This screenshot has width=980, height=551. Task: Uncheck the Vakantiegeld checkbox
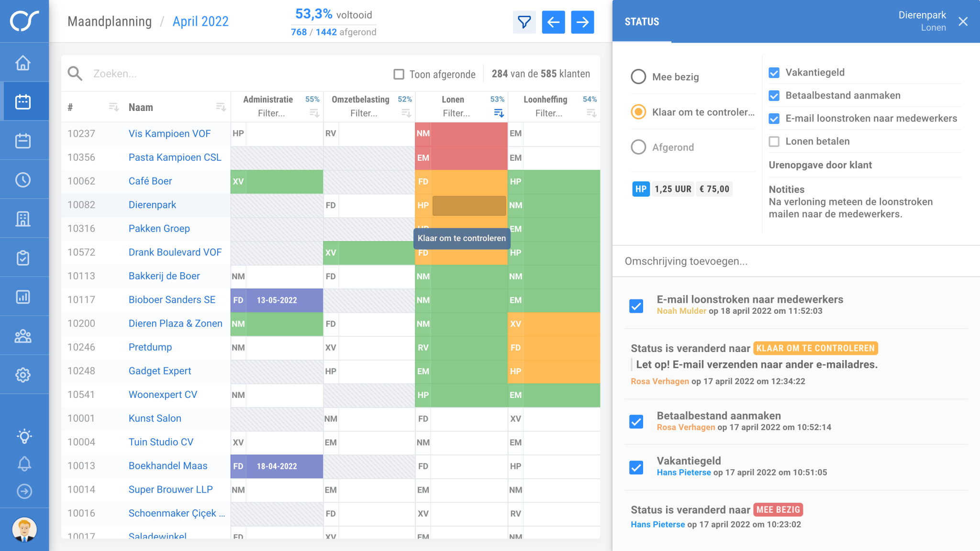point(774,73)
